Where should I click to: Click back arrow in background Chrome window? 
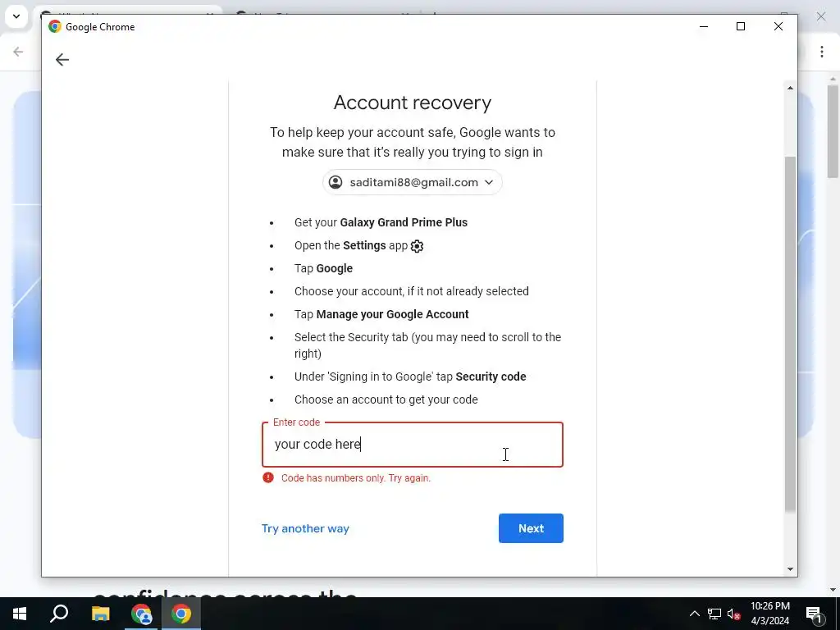point(18,52)
